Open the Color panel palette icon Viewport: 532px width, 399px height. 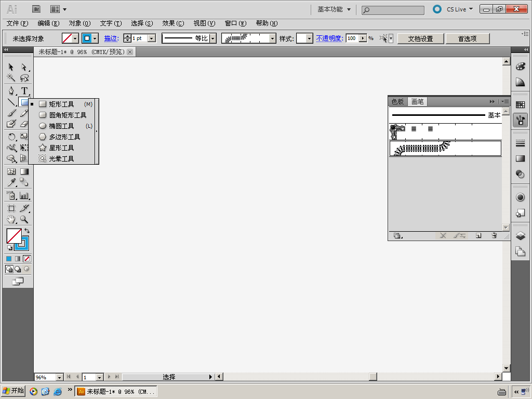point(520,66)
